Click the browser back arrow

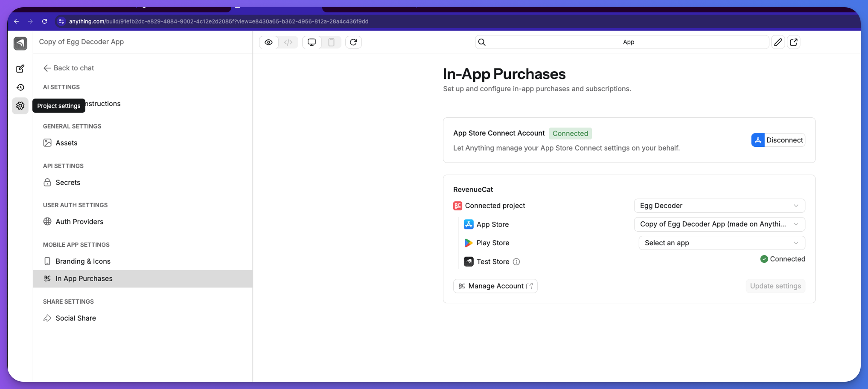pyautogui.click(x=16, y=21)
